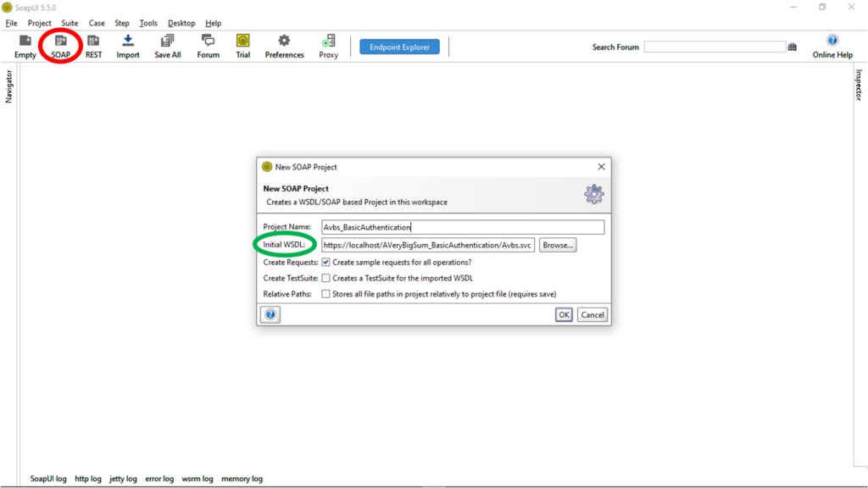Uncheck Create sample requests for all operations
The image size is (868, 488).
pyautogui.click(x=326, y=263)
